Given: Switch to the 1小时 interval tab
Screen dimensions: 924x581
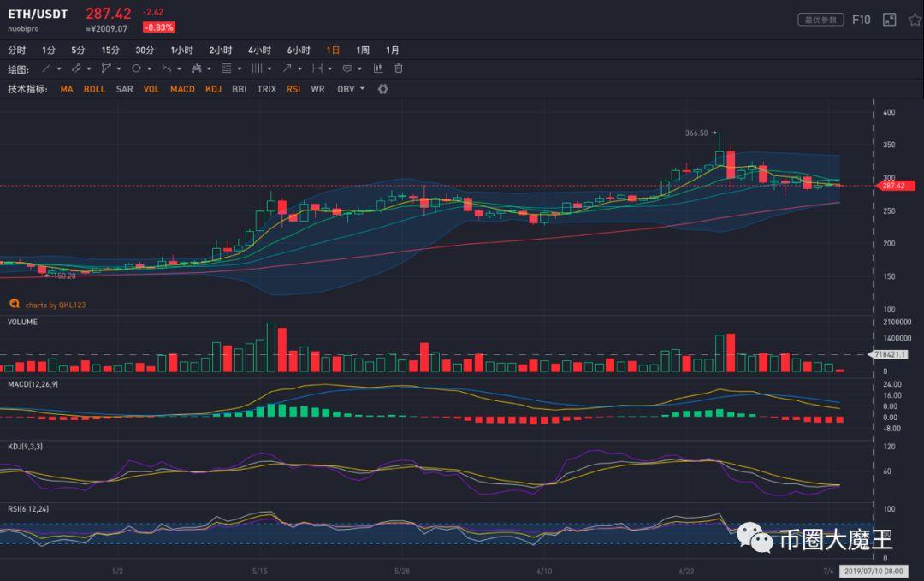Looking at the screenshot, I should pos(182,50).
